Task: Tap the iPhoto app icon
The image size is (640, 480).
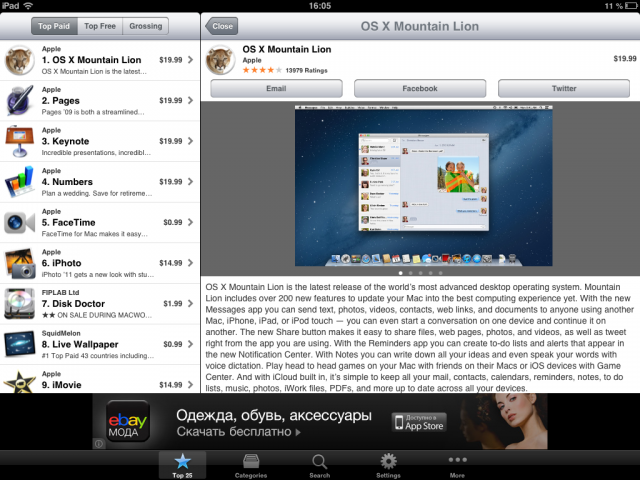Action: 19,263
